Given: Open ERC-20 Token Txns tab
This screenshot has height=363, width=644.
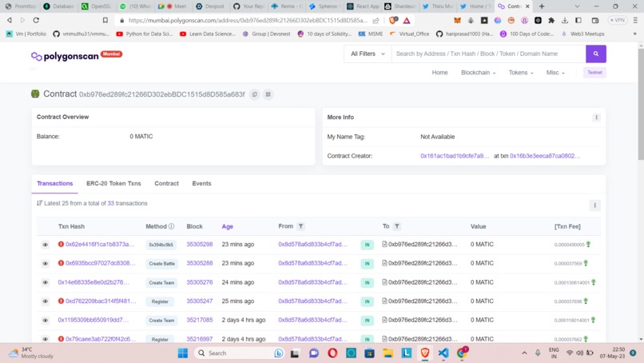Looking at the screenshot, I should pos(113,183).
